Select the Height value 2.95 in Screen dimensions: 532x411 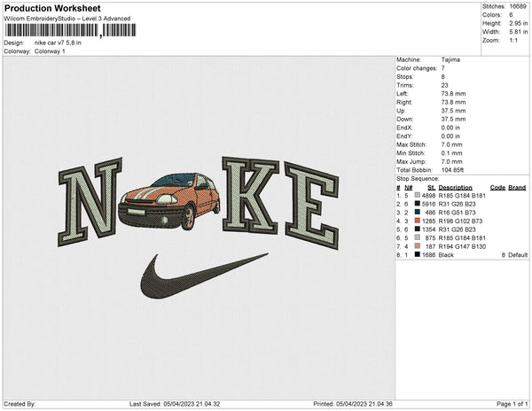click(519, 23)
